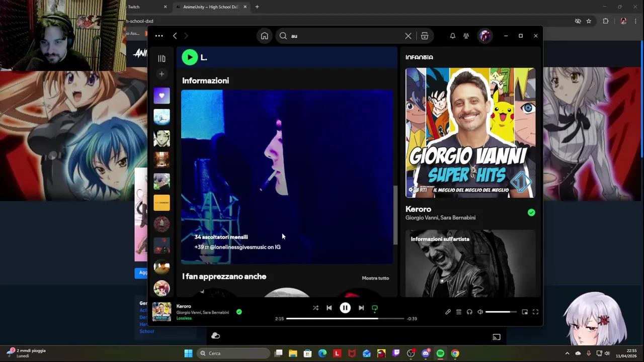
Task: Go forward in Spotify navigation
Action: click(x=186, y=36)
